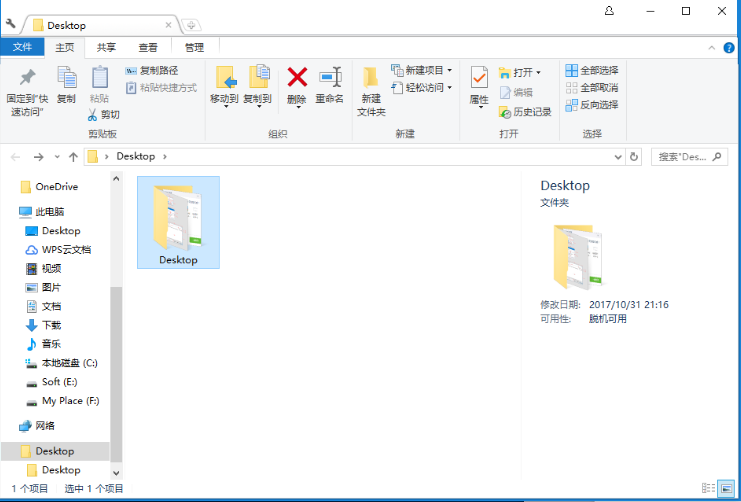Screen dimensions: 741x502
Task: Open a new tab with plus button
Action: [191, 25]
